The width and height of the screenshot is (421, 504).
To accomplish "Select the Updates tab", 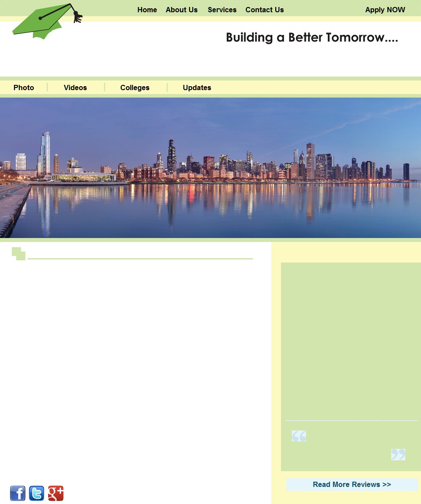I will 197,88.
